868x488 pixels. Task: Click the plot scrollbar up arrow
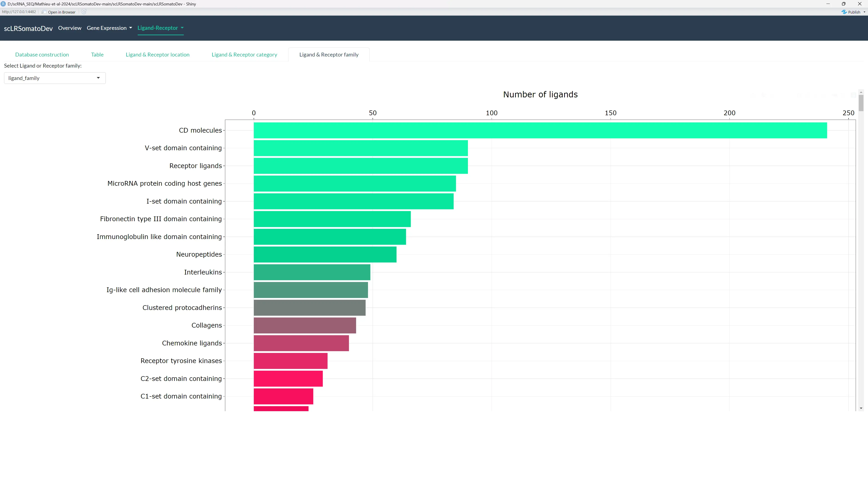tap(861, 92)
